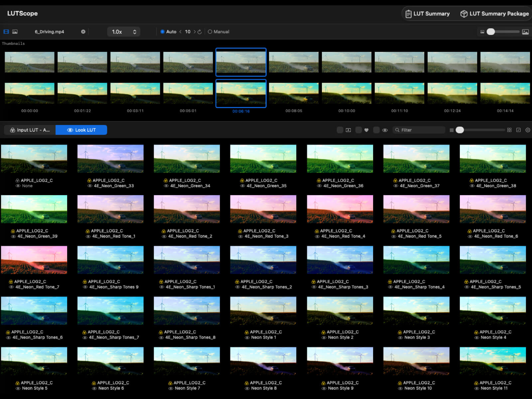Switch to video mode film icon
The width and height of the screenshot is (532, 399).
(6, 32)
